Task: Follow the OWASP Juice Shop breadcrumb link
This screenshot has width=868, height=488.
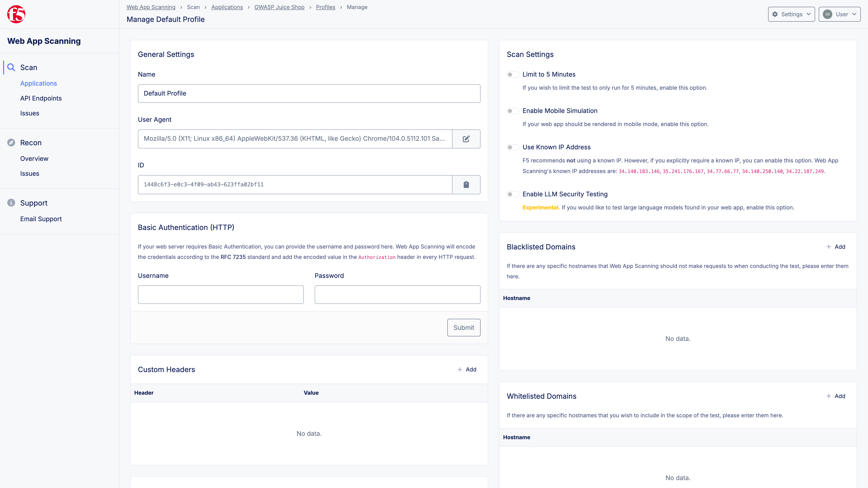Action: pos(279,7)
